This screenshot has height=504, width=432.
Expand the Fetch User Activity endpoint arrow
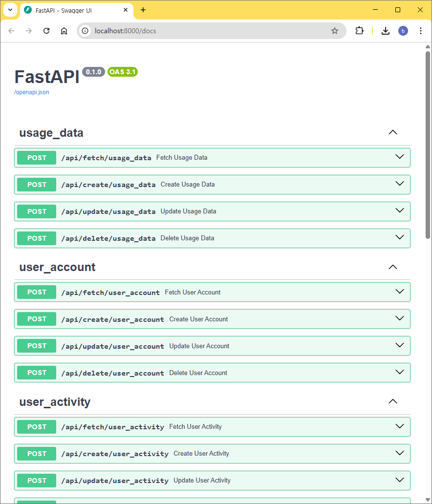400,426
